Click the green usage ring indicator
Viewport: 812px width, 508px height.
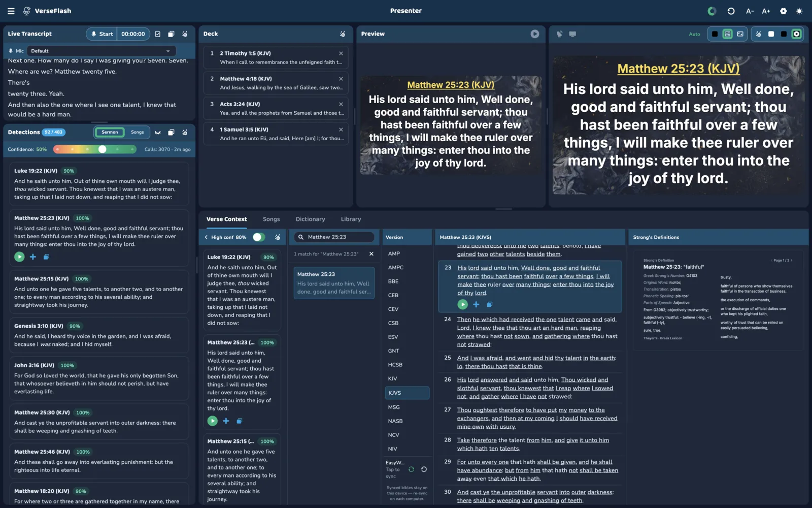[x=712, y=11]
